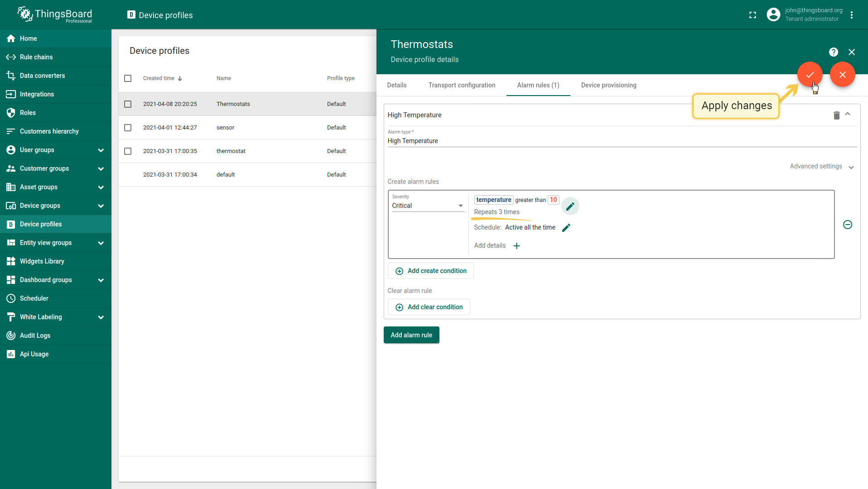
Task: Open help for device profile details
Action: click(833, 52)
